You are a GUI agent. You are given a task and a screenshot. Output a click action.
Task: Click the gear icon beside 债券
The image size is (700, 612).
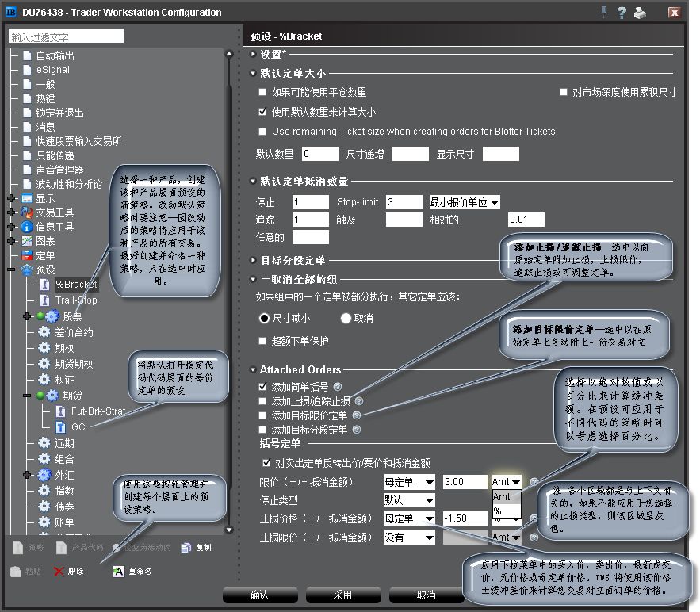point(44,507)
